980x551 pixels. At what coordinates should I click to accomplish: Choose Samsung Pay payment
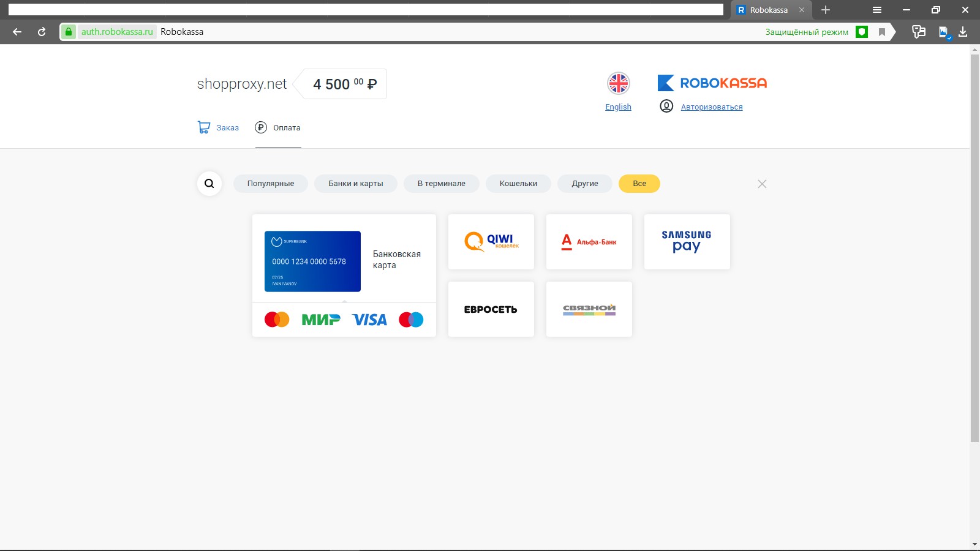click(x=687, y=242)
